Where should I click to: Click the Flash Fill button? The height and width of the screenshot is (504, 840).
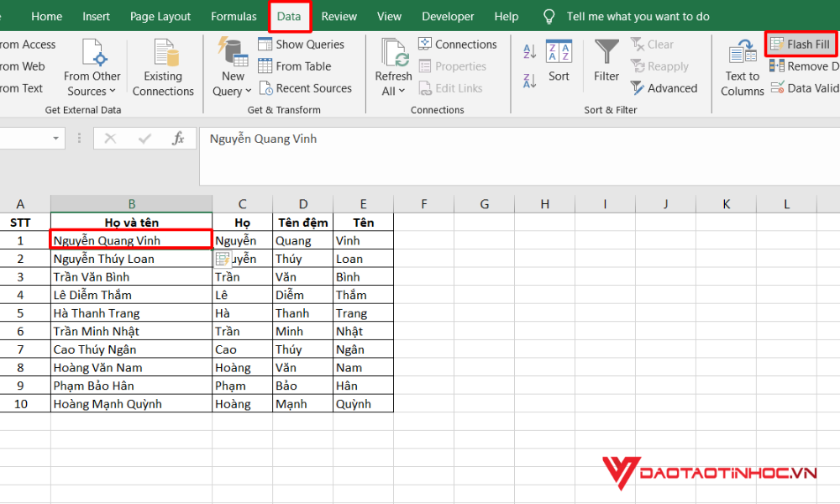801,45
